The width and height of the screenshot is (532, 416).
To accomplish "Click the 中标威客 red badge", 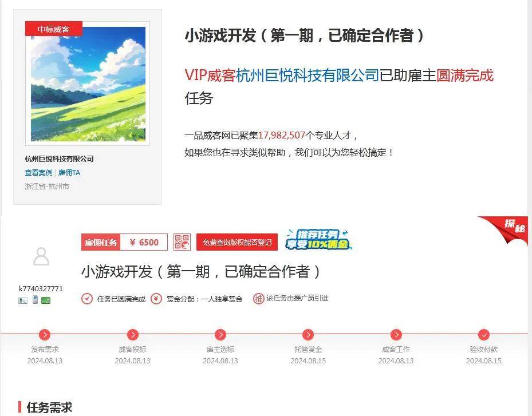I will pos(54,29).
